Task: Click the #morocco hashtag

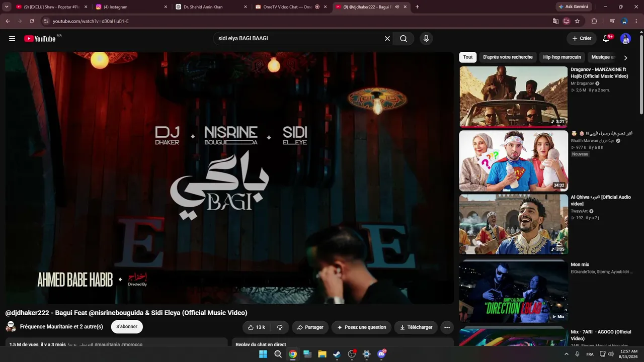Action: (132, 344)
